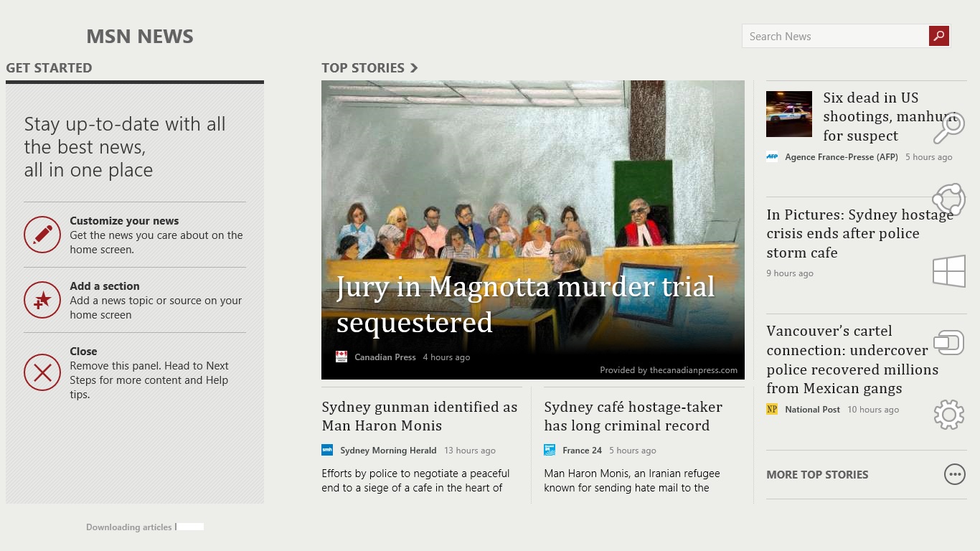Click the France 24 source name
This screenshot has height=551, width=980.
[x=582, y=451]
